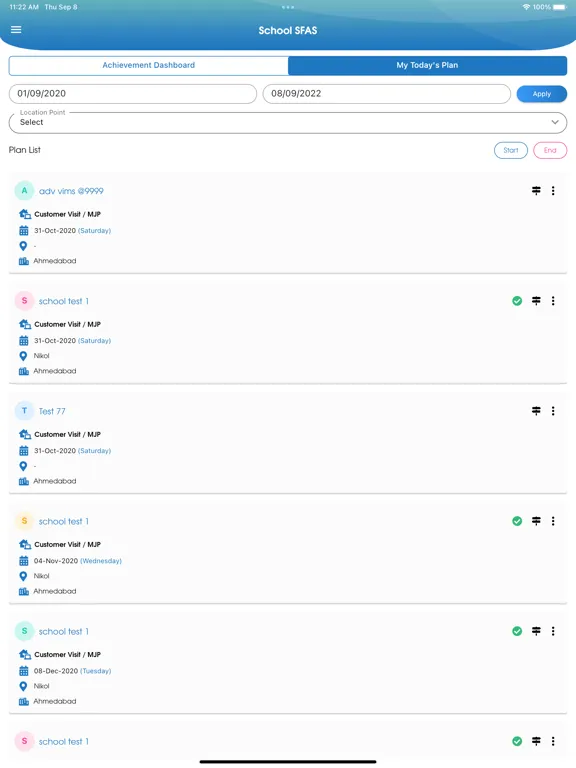
Task: Select 'Customer Visit / MJP' in Test 77 card
Action: [67, 434]
